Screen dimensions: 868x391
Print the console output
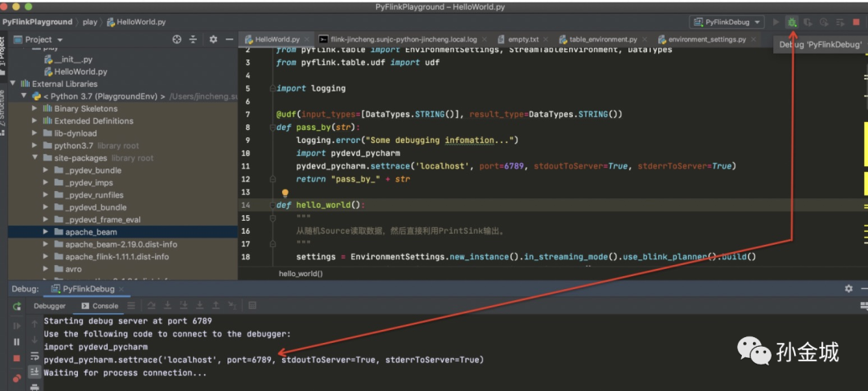tap(35, 386)
